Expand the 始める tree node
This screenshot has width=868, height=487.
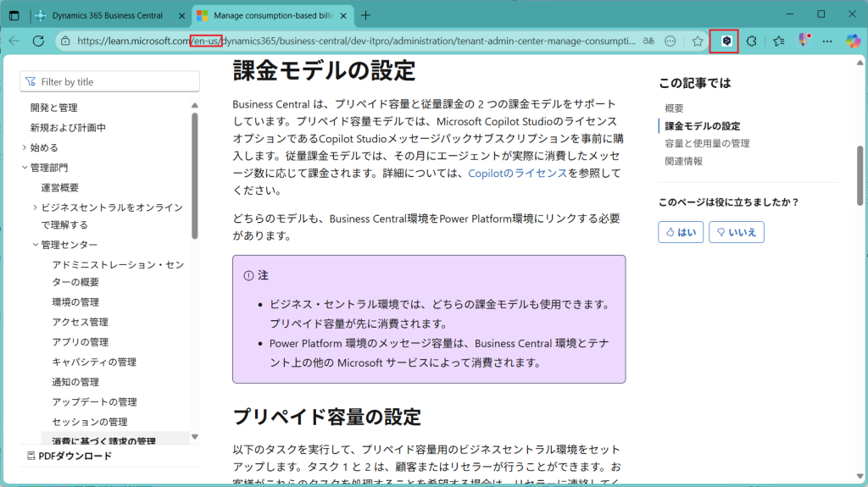(x=25, y=147)
